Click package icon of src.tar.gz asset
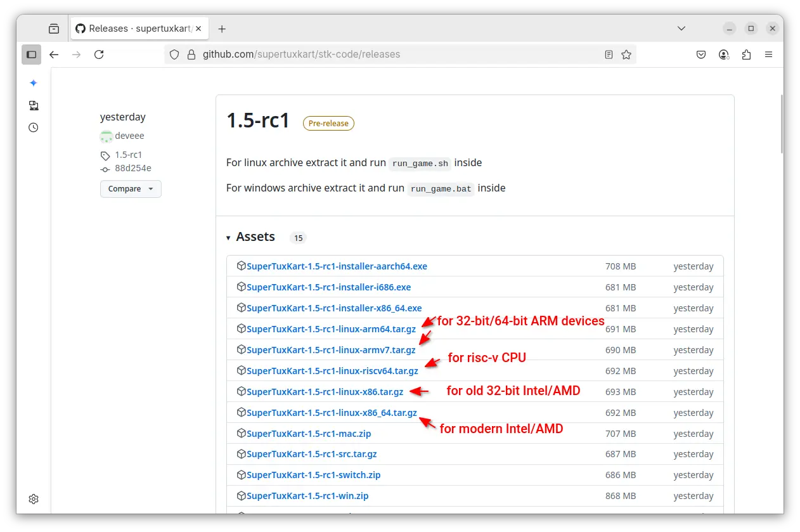Viewport: 800px width, 532px height. (x=241, y=453)
